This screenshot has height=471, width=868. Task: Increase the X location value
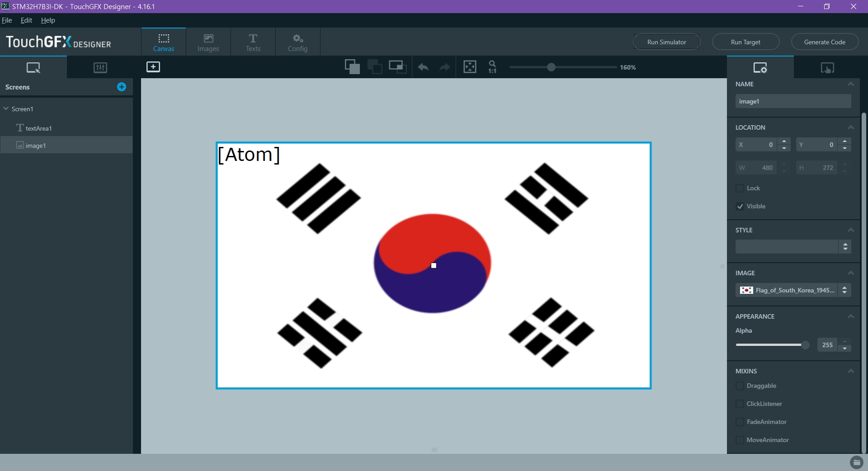coord(784,141)
